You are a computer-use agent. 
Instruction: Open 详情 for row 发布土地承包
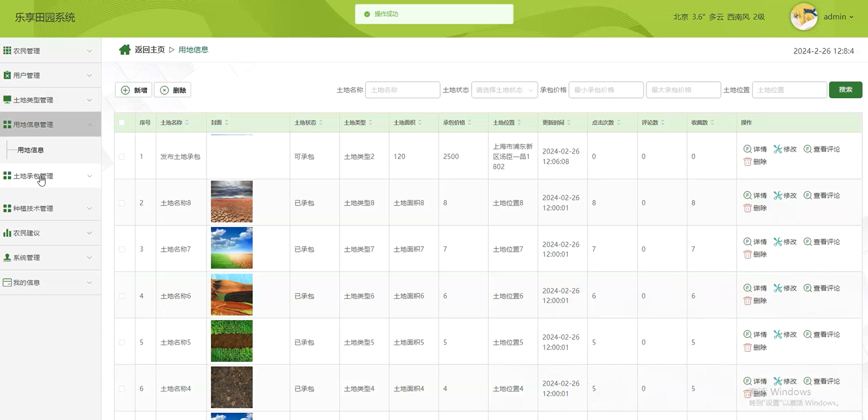click(755, 149)
